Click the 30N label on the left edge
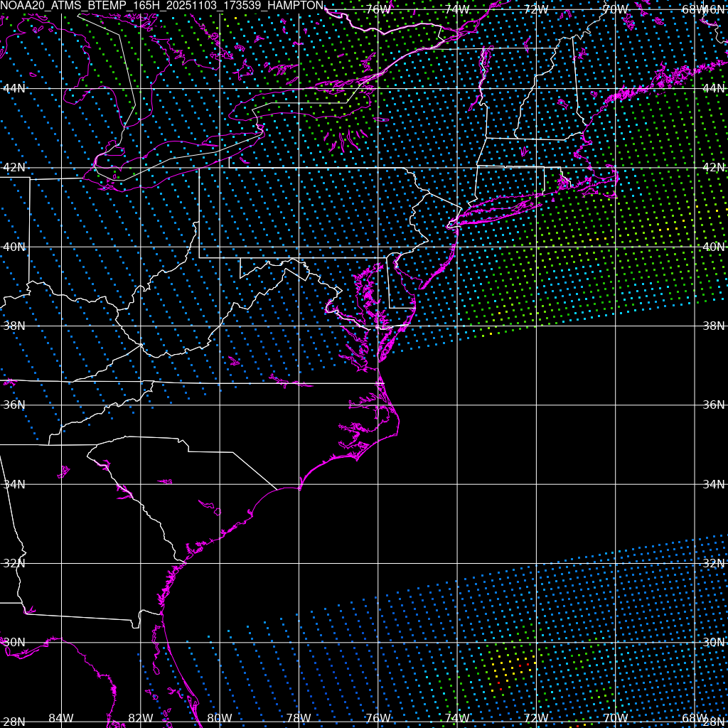The height and width of the screenshot is (728, 728). point(14,642)
